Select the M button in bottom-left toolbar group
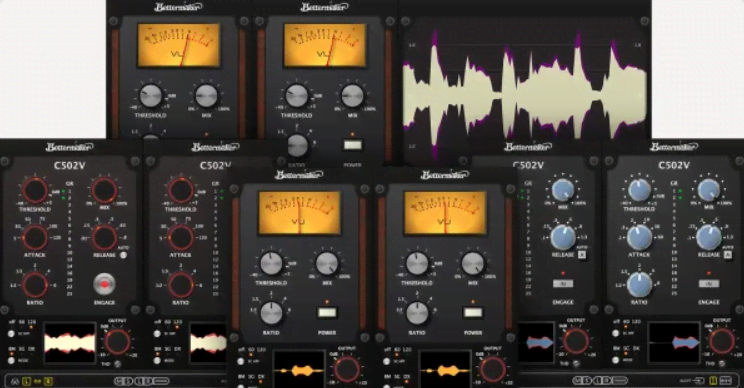 coord(120,381)
